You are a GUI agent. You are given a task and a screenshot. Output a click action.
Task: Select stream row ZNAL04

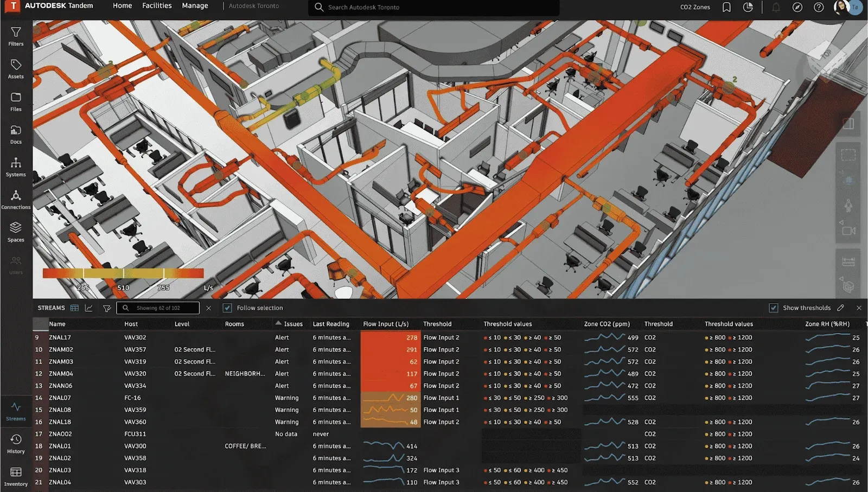(x=450, y=482)
